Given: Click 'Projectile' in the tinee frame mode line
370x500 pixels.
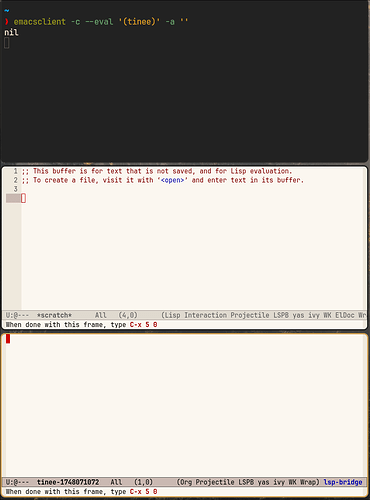Looking at the screenshot, I should (215, 482).
